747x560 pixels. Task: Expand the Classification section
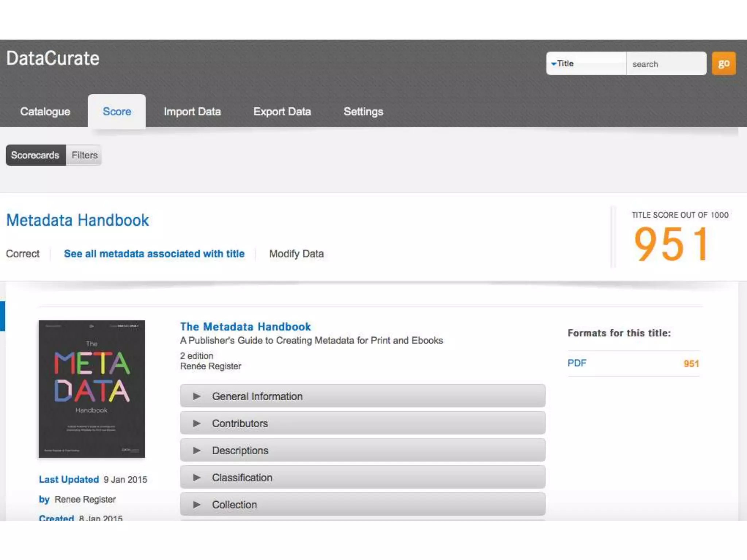pos(362,477)
